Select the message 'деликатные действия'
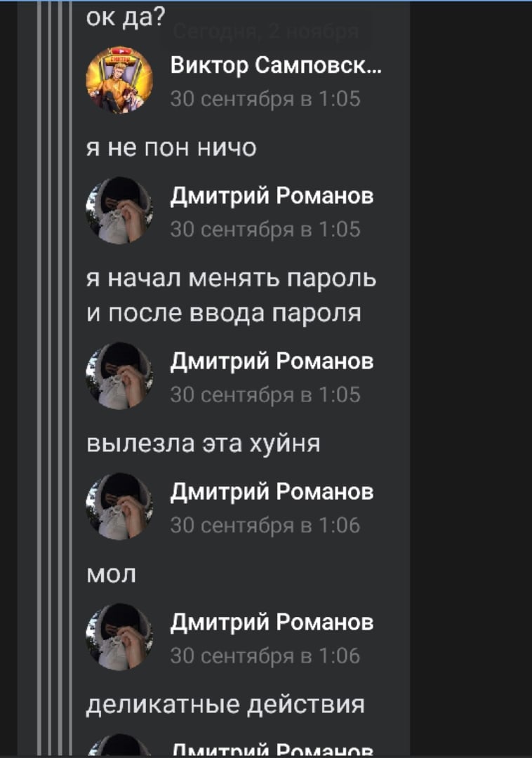This screenshot has width=532, height=758. tap(225, 705)
